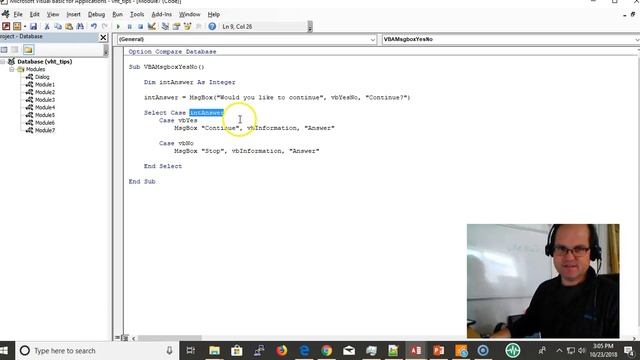Click the "End Sub" line in code
This screenshot has width=640, height=360.
[x=142, y=182]
